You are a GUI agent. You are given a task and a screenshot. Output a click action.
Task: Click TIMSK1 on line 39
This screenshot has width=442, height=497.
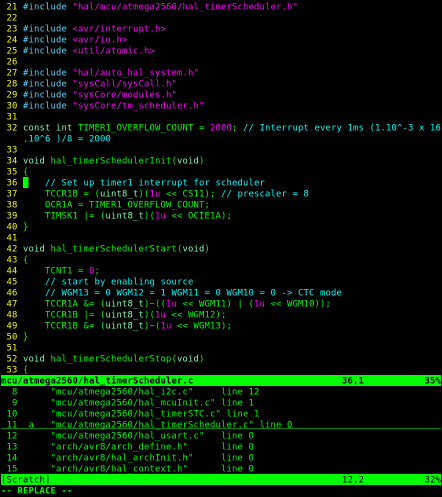tap(61, 215)
